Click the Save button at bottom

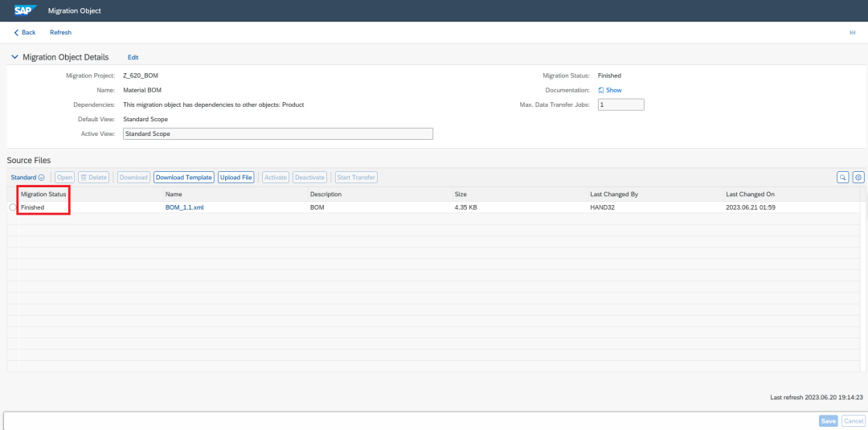(829, 421)
